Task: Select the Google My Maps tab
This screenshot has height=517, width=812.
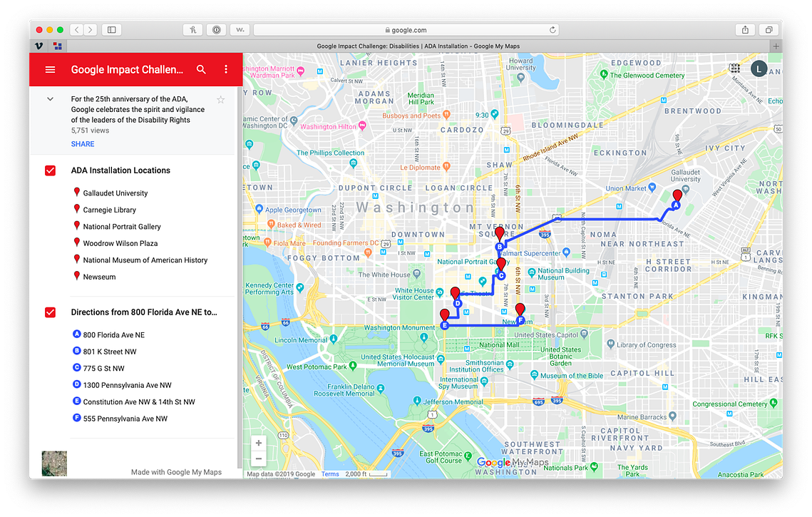Action: [418, 46]
